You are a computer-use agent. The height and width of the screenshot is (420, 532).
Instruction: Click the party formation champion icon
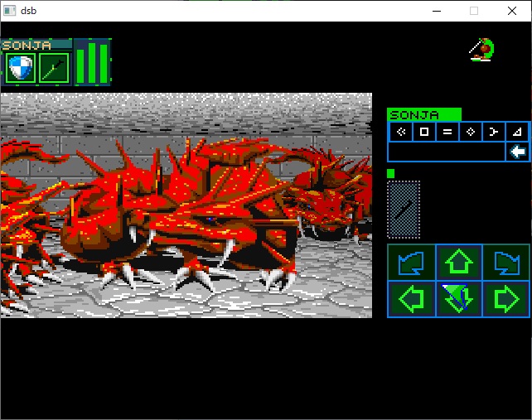481,51
